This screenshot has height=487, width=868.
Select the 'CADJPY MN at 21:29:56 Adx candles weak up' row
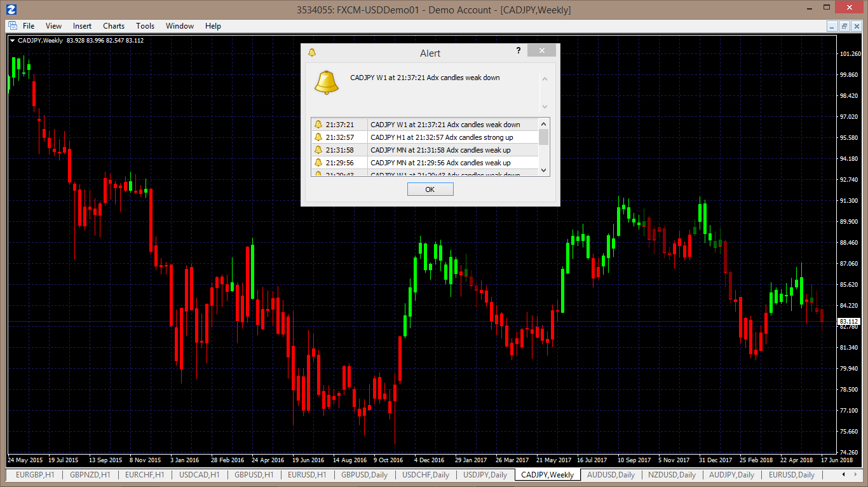coord(425,163)
